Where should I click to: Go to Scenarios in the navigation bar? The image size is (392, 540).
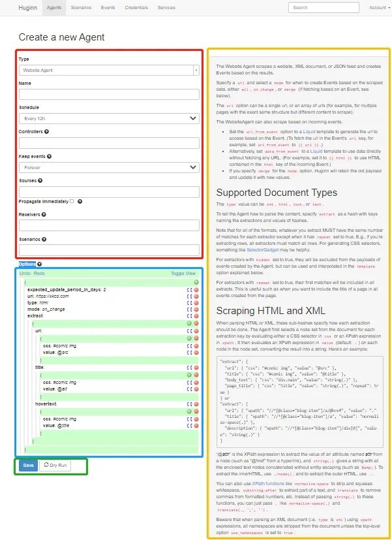[81, 8]
